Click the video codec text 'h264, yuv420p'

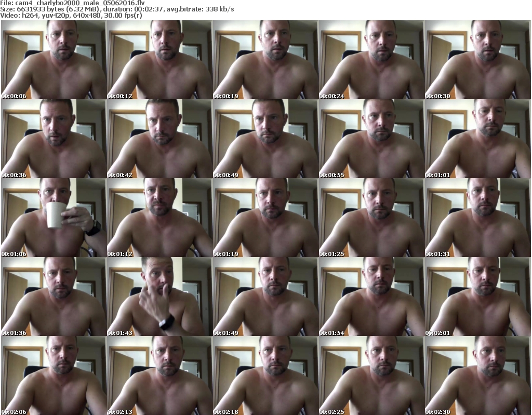(x=45, y=16)
